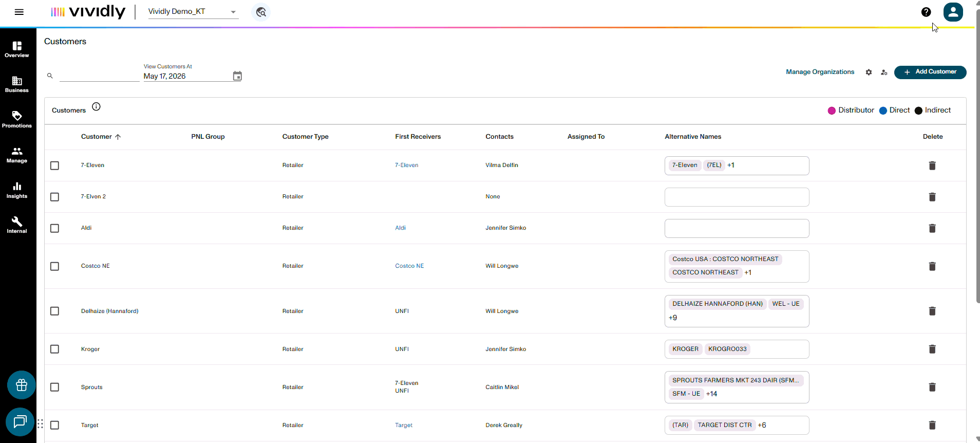The height and width of the screenshot is (443, 980).
Task: Click the empty Alternative Names box for 7-Elven 2
Action: pyautogui.click(x=737, y=197)
